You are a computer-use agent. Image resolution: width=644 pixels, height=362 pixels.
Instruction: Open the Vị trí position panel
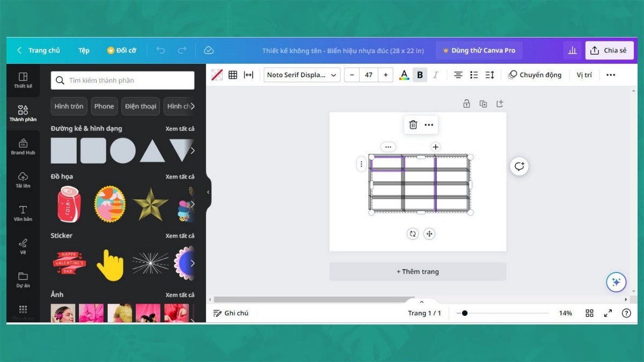pyautogui.click(x=584, y=75)
